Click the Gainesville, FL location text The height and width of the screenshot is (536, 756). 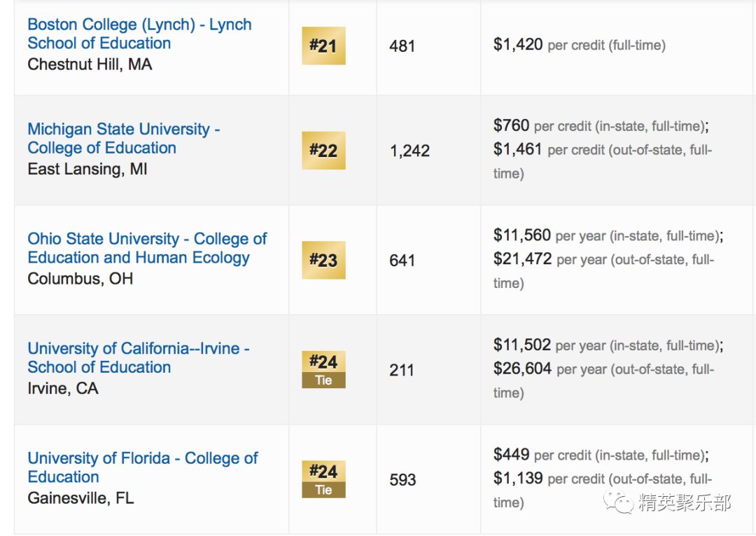(80, 498)
